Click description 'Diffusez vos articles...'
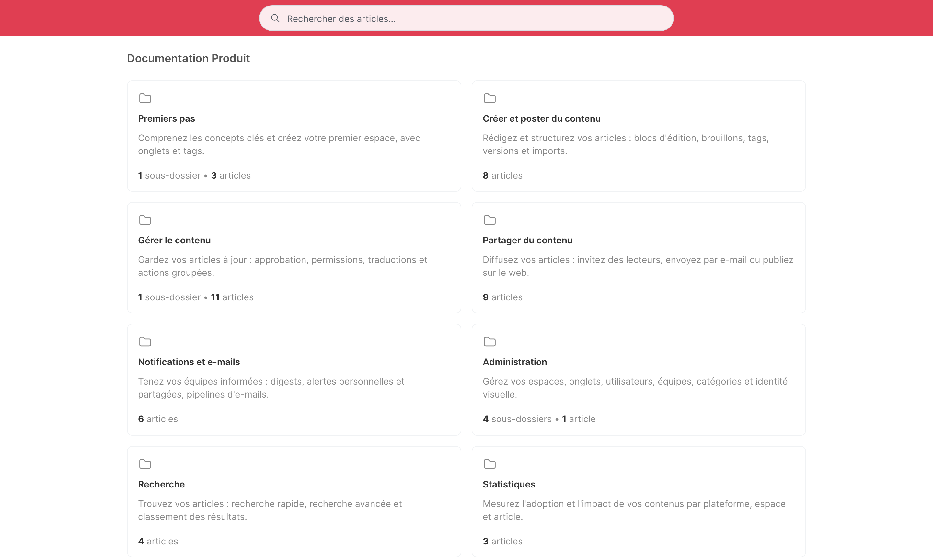Image resolution: width=933 pixels, height=560 pixels. pyautogui.click(x=638, y=266)
